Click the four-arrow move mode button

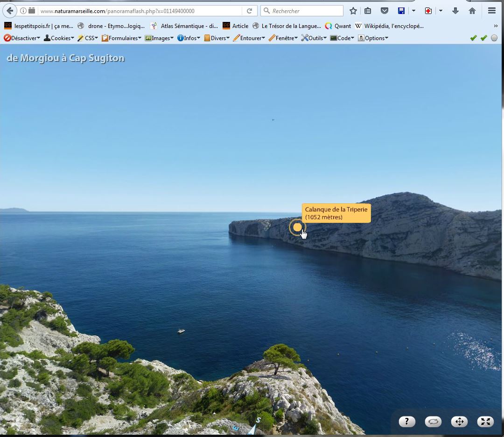pyautogui.click(x=459, y=422)
